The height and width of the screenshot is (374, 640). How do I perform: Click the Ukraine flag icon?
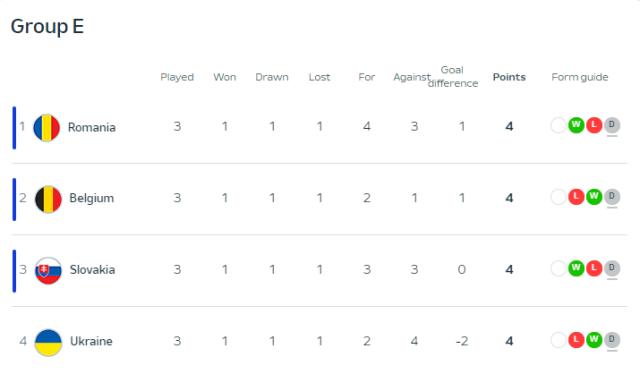click(48, 342)
